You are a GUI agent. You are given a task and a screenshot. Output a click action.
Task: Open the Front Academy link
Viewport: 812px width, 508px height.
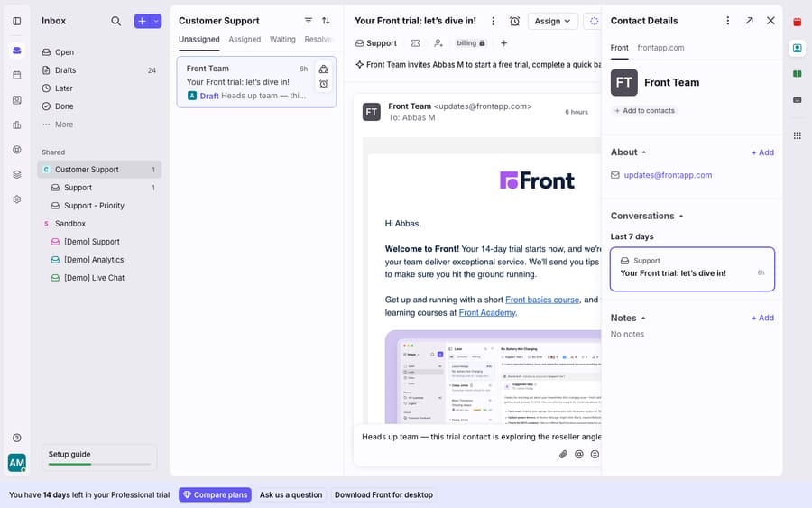pos(487,313)
